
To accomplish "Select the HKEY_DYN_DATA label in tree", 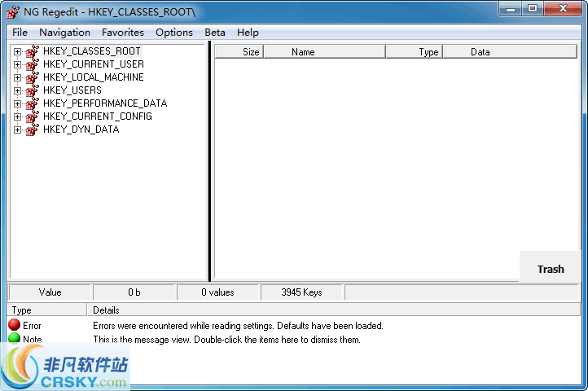I will 81,130.
